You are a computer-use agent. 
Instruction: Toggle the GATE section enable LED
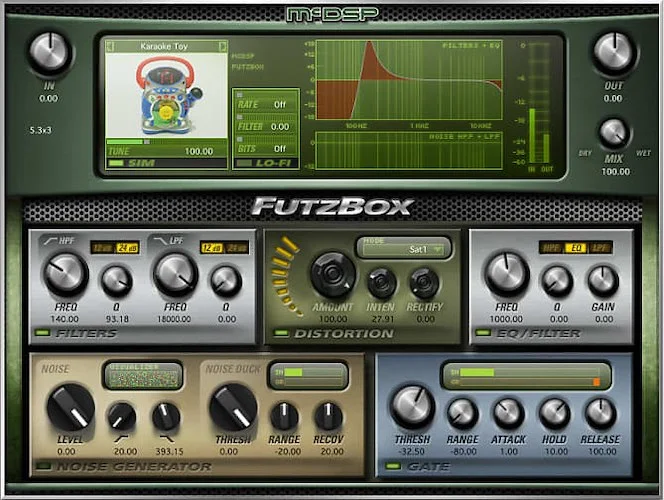393,466
